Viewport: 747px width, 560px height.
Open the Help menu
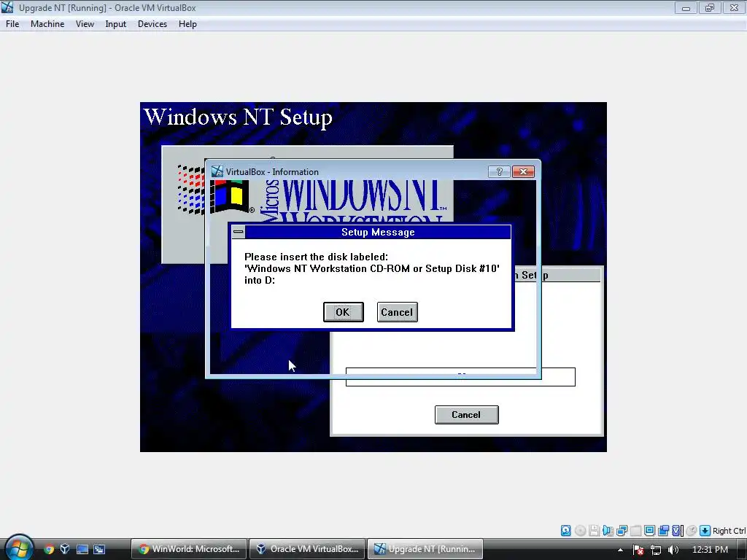click(187, 24)
